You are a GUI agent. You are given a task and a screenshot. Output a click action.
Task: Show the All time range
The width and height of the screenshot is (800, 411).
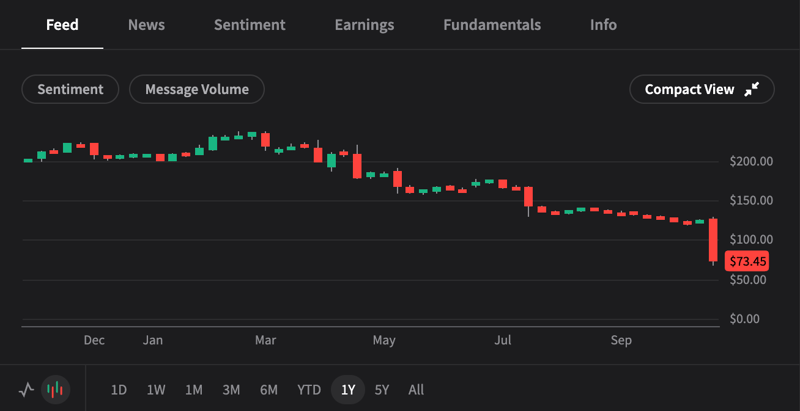[x=416, y=390]
